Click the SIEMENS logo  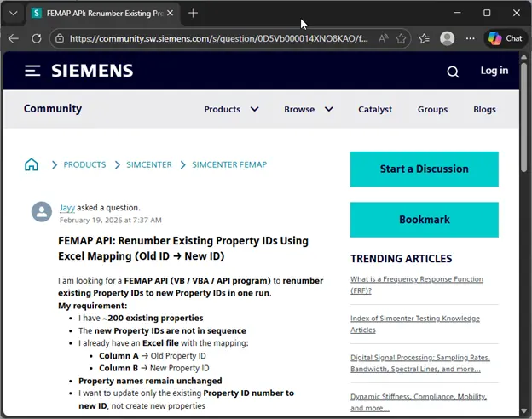(92, 71)
